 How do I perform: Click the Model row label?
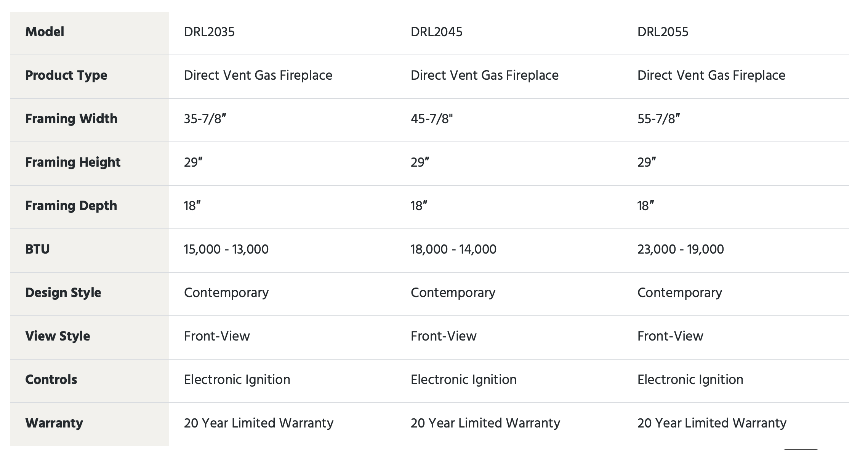point(45,32)
